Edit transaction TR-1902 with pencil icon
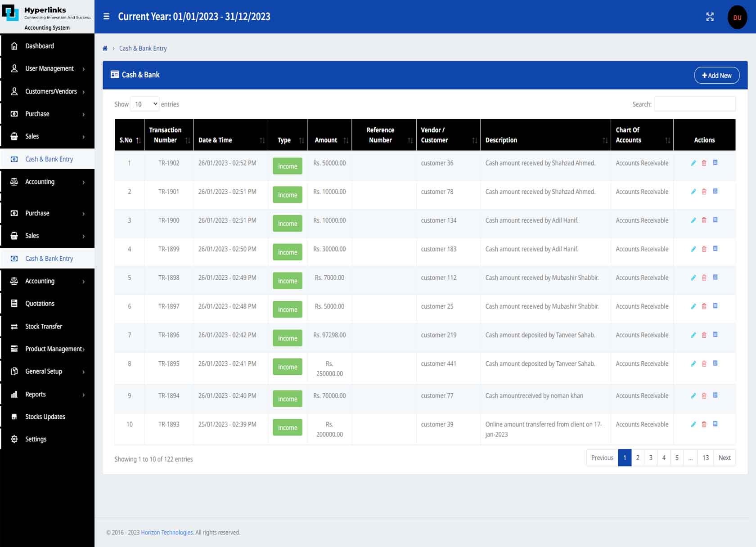756x547 pixels. tap(693, 163)
